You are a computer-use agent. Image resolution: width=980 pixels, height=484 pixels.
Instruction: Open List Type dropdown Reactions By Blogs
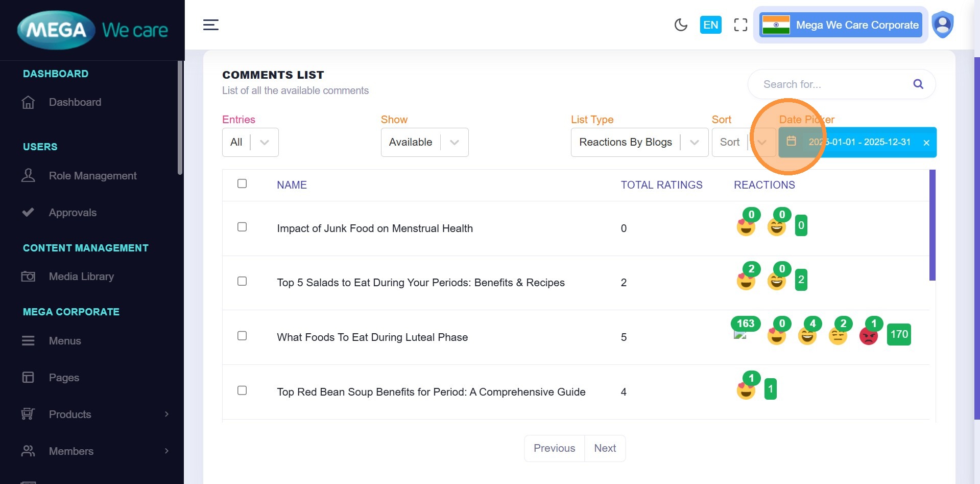(639, 142)
